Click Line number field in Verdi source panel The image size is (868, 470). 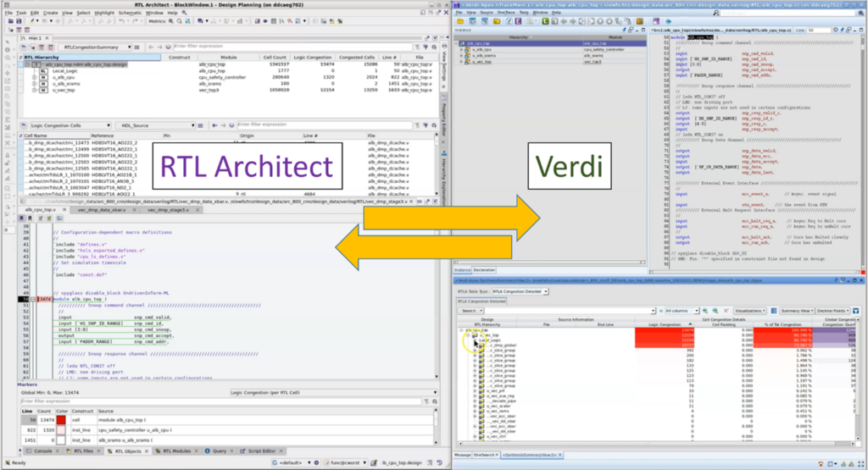pyautogui.click(x=819, y=30)
